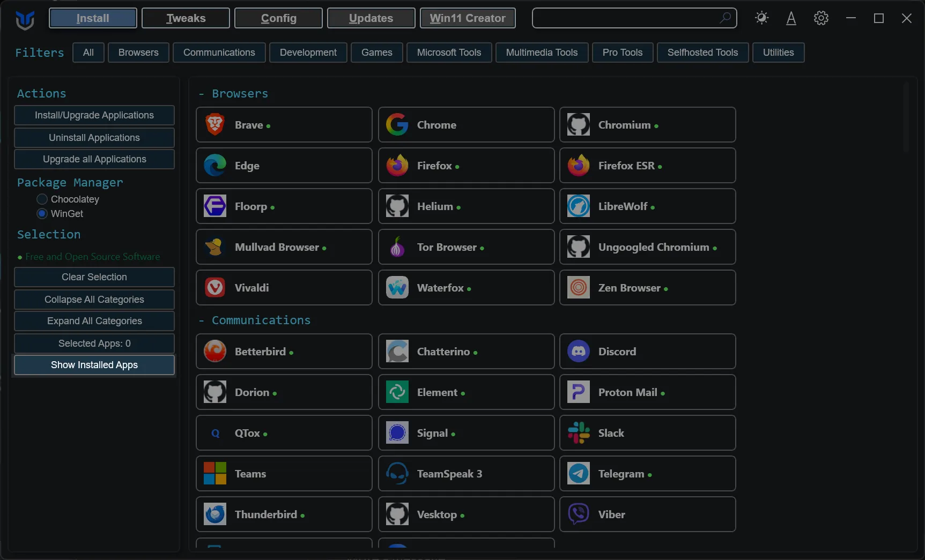Filter by Pro Tools
The width and height of the screenshot is (925, 560).
[x=623, y=53]
